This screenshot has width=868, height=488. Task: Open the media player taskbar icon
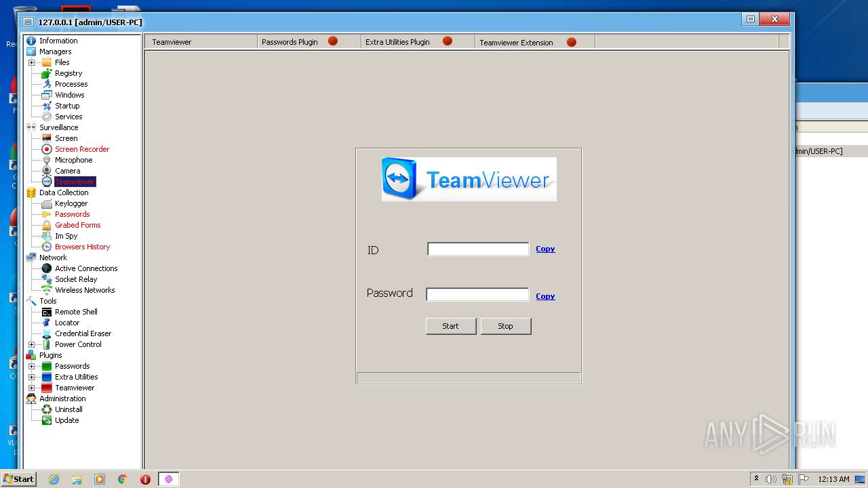100,479
